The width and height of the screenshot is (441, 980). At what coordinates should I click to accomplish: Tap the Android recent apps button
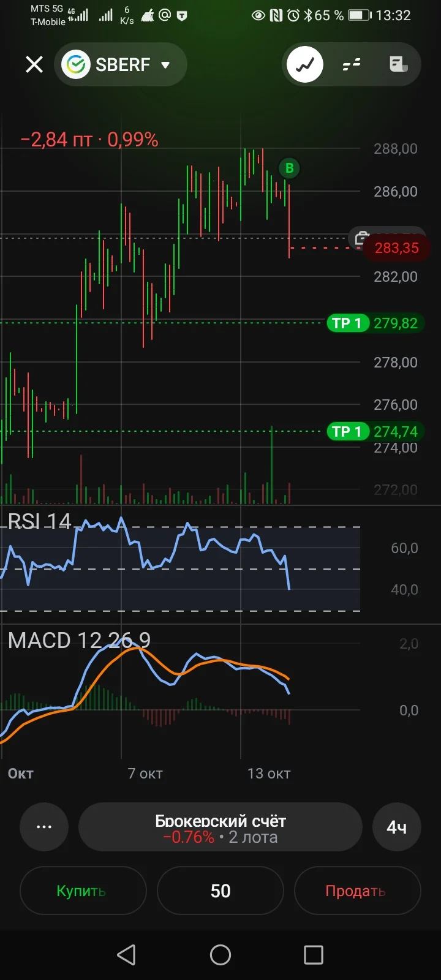coord(314,954)
